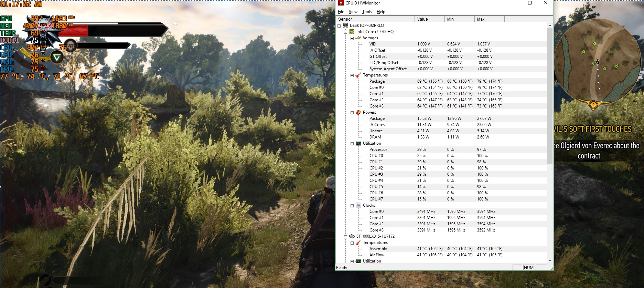Viewport: 644px width, 288px height.
Task: Click the Max column header
Action: click(489, 19)
